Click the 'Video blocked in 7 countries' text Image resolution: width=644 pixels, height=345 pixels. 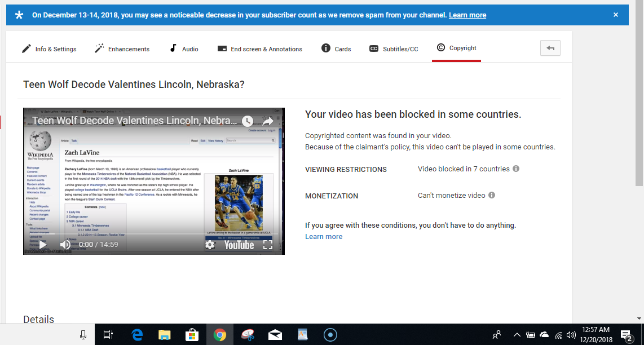pos(464,169)
